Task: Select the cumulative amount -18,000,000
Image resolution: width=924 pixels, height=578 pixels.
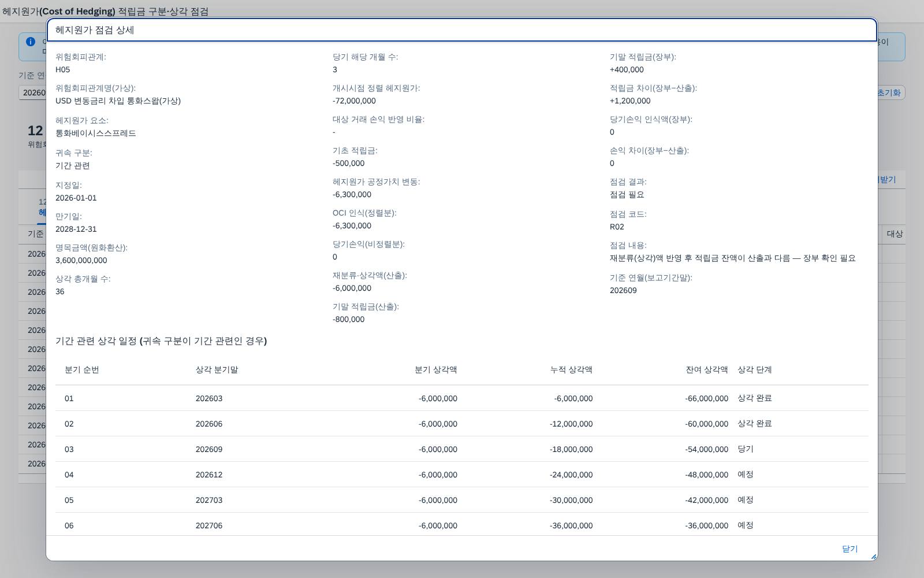Action: click(x=571, y=449)
